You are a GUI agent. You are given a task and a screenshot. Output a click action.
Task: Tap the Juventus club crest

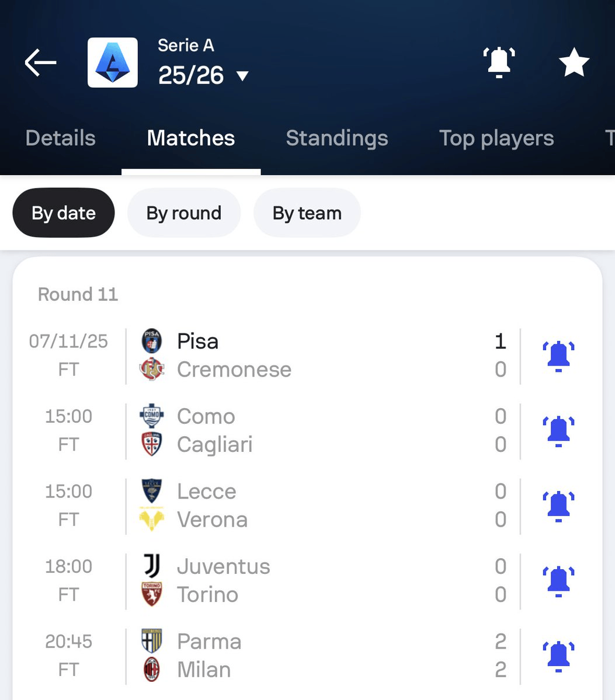pos(152,566)
